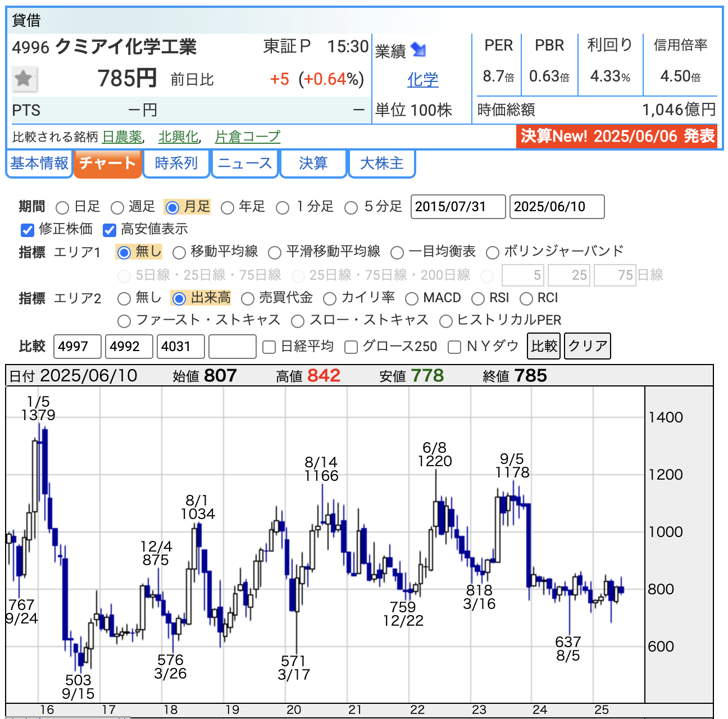The width and height of the screenshot is (728, 719).
Task: Select the RCI radio button
Action: coord(526,298)
